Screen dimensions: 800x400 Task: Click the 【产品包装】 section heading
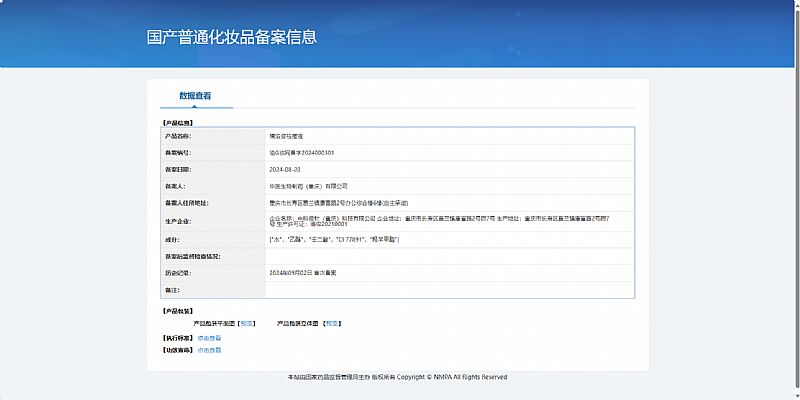pyautogui.click(x=178, y=311)
